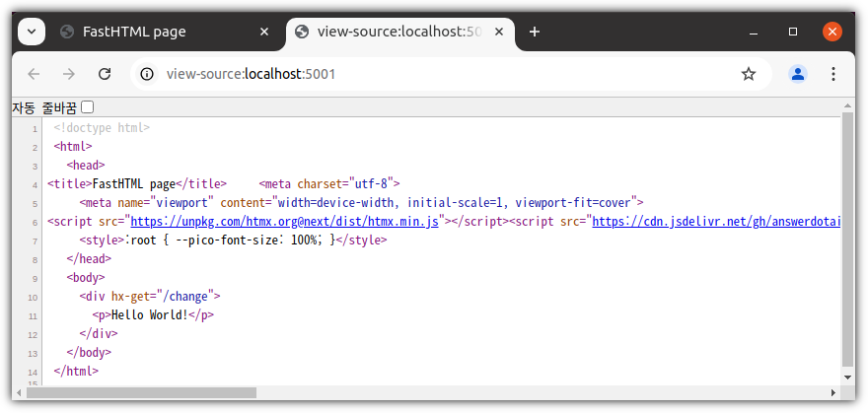868x413 pixels.
Task: Open the tab search dropdown arrow
Action: [32, 32]
